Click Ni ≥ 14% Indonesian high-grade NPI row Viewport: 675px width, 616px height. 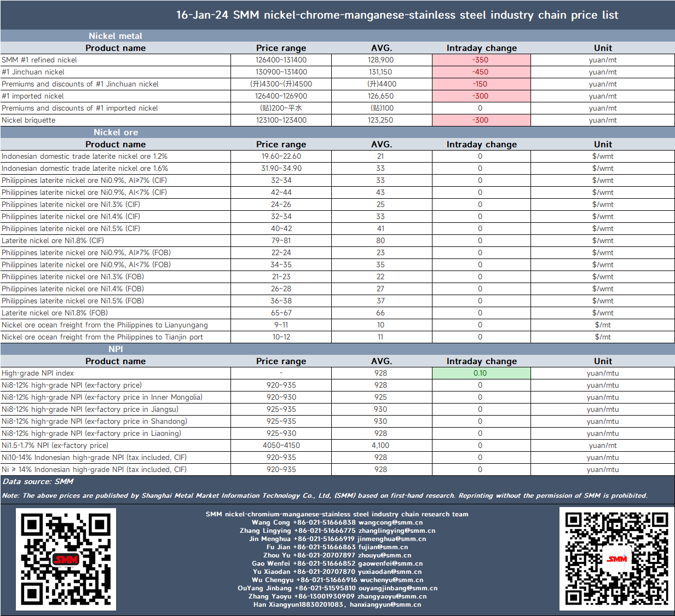click(94, 469)
